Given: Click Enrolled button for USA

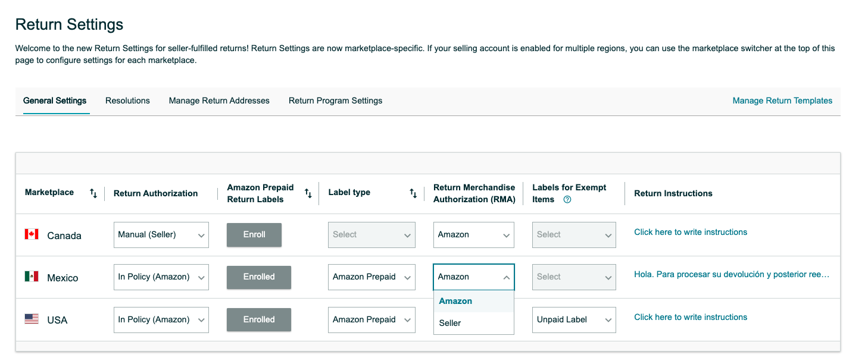Looking at the screenshot, I should (x=259, y=320).
